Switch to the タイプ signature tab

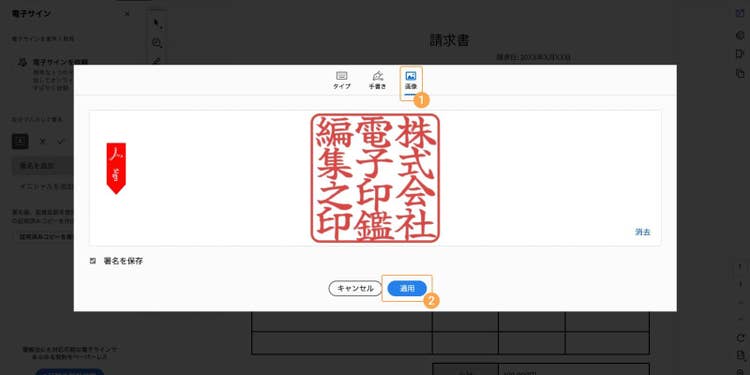pyautogui.click(x=342, y=80)
